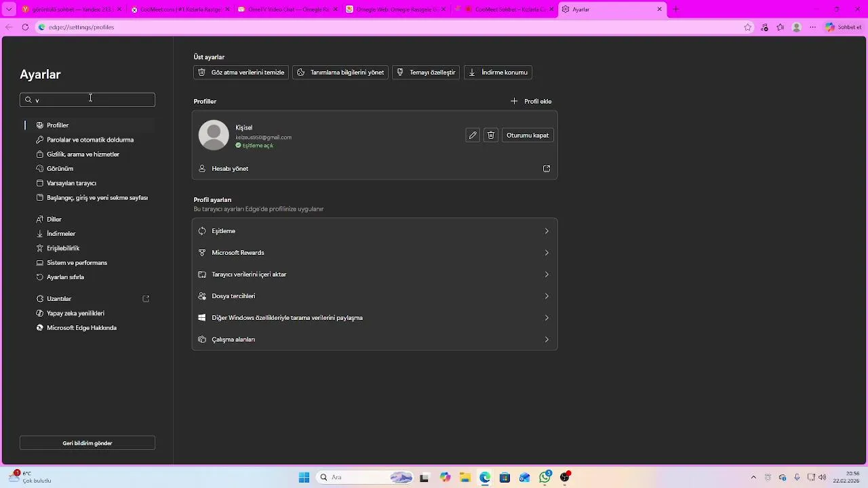Click the Sohbet et Copilot button
This screenshot has height=488, width=868.
[x=844, y=27]
